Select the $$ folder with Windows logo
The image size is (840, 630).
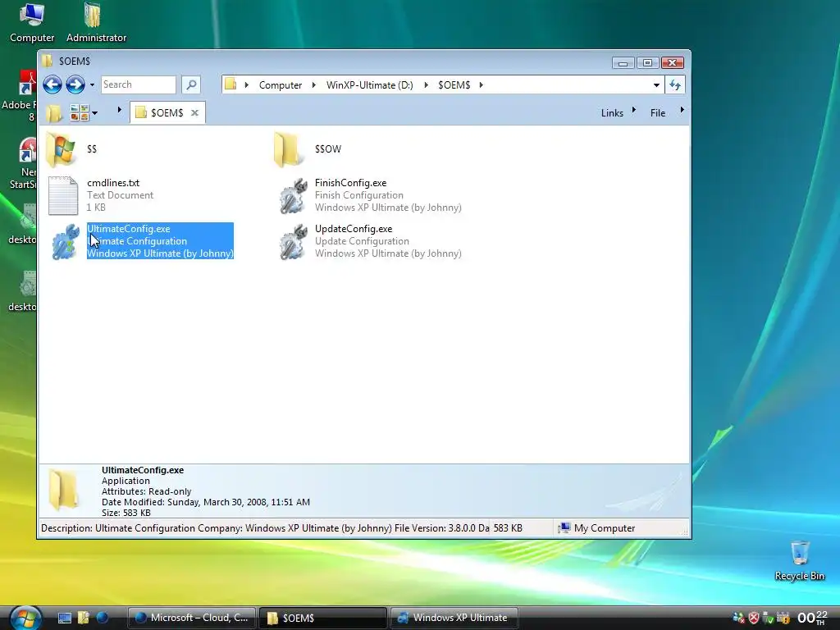(x=61, y=149)
